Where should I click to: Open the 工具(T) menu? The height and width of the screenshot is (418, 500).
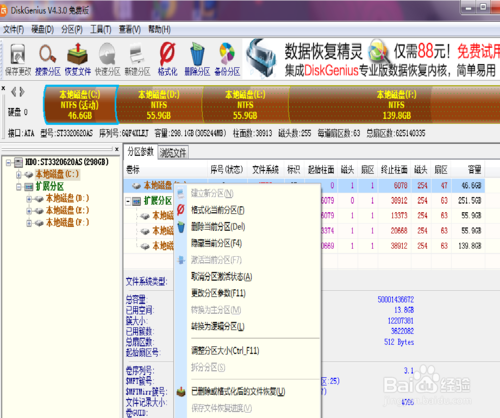coord(101,30)
